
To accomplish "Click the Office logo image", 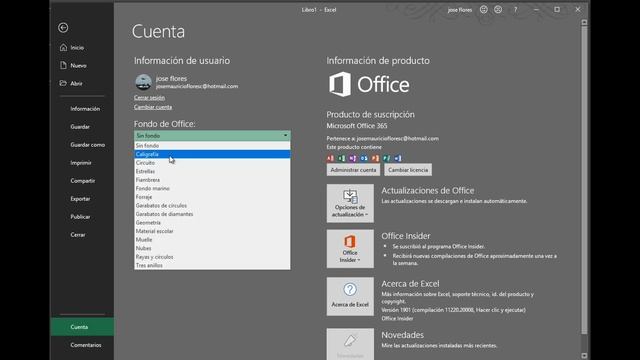I will [x=369, y=84].
